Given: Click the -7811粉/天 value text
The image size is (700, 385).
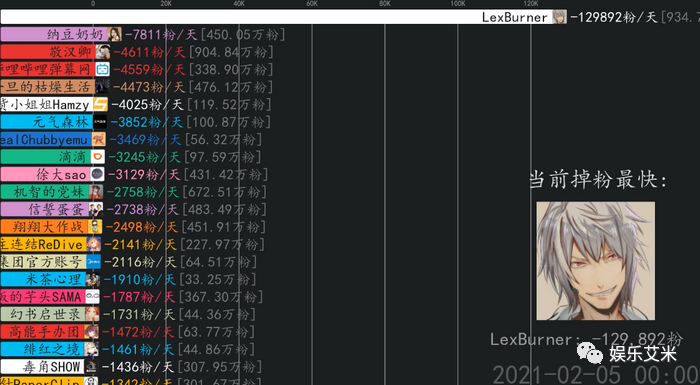Looking at the screenshot, I should [x=160, y=34].
